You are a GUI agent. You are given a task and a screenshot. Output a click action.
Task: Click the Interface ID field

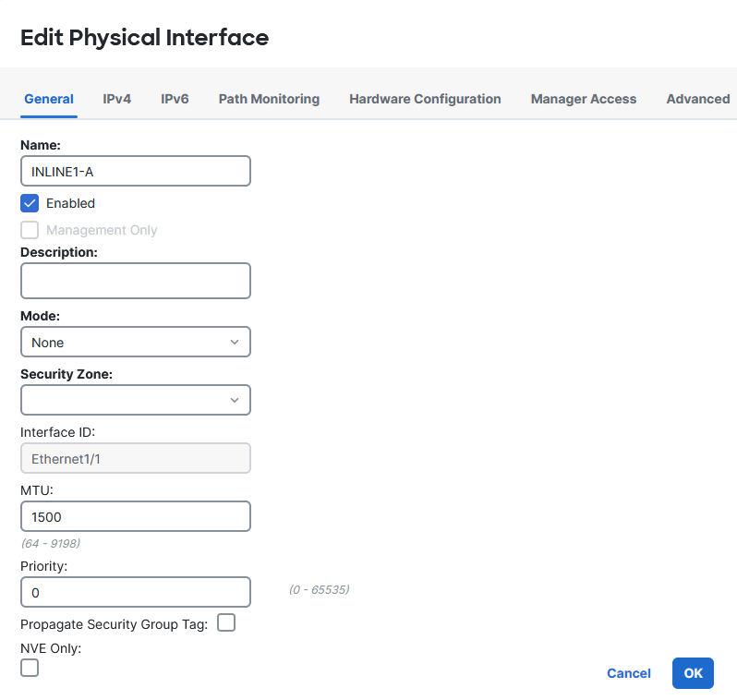(135, 458)
